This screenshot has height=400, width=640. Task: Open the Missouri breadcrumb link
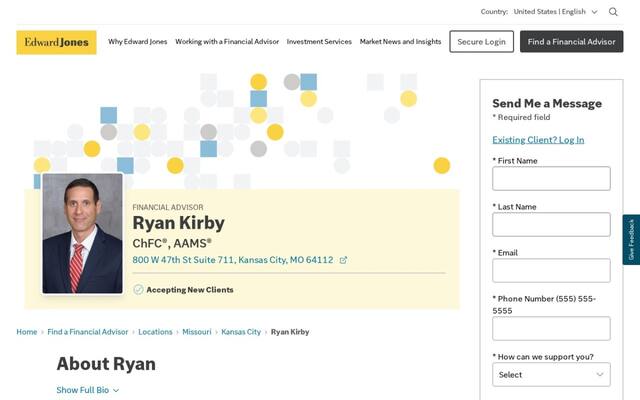(197, 332)
